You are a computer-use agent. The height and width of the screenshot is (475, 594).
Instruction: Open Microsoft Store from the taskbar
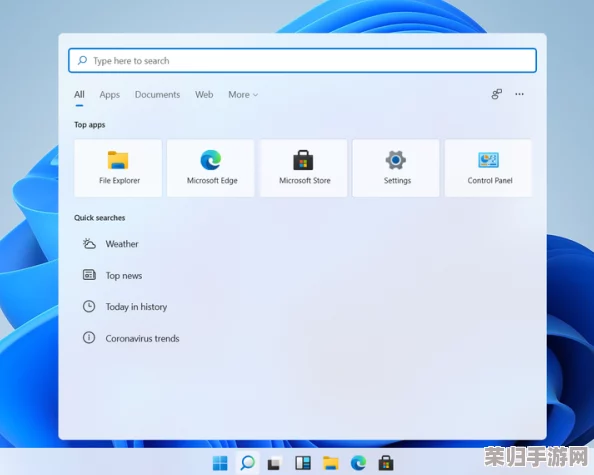click(x=386, y=463)
